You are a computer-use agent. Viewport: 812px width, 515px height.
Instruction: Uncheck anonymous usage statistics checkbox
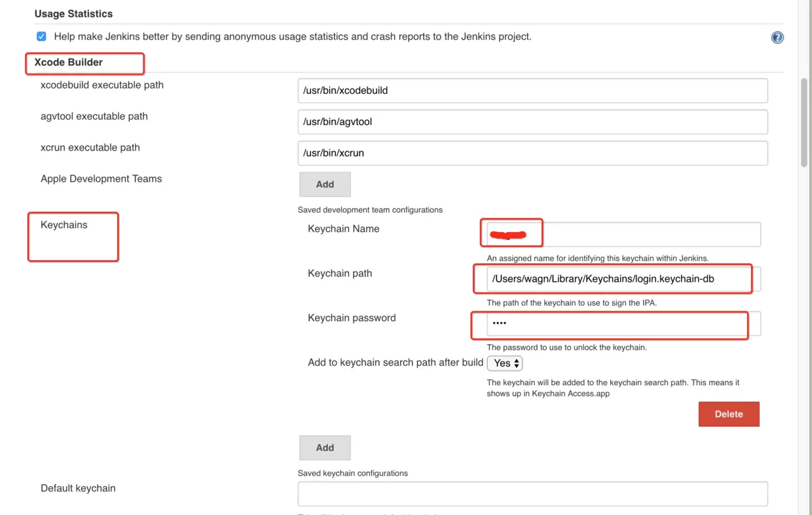point(41,37)
